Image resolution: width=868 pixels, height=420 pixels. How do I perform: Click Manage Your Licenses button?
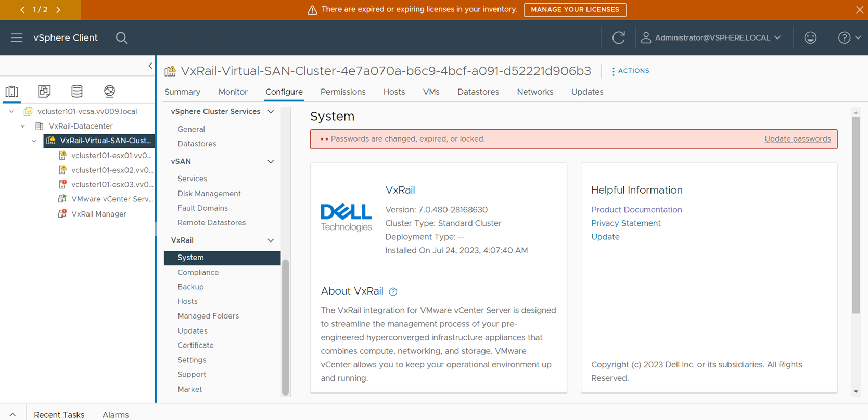coord(575,9)
